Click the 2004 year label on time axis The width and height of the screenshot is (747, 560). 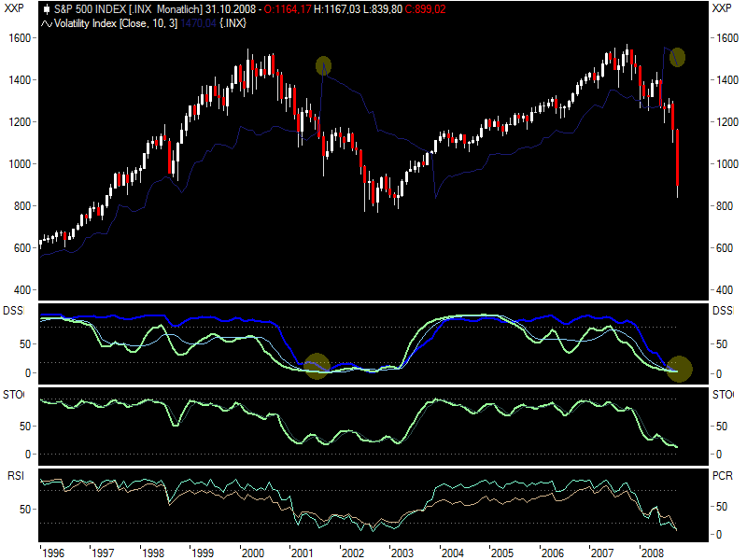click(453, 553)
